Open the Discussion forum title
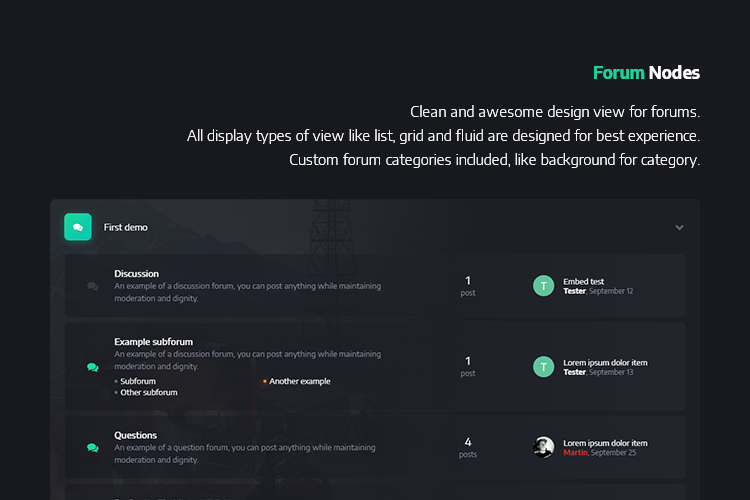 pos(136,274)
